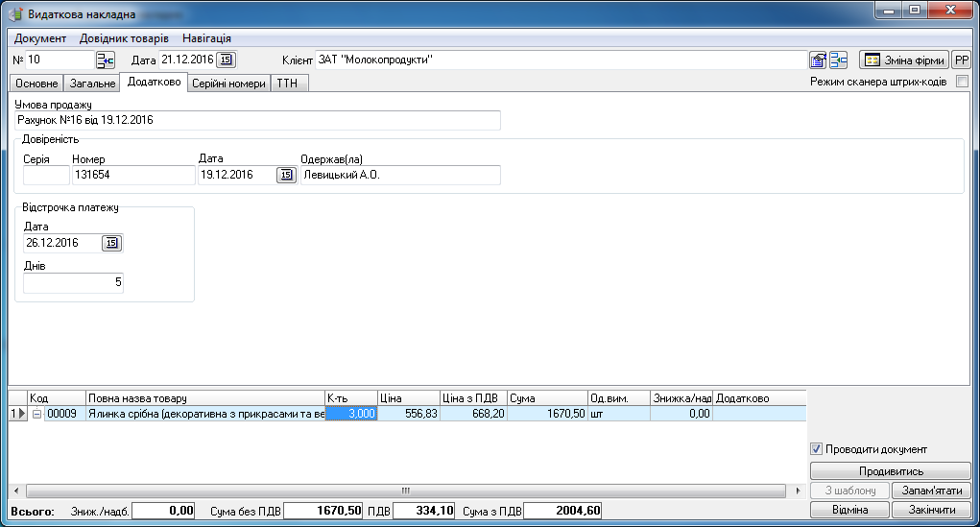Open the calendar picker for document date
This screenshot has width=980, height=527.
tap(226, 60)
